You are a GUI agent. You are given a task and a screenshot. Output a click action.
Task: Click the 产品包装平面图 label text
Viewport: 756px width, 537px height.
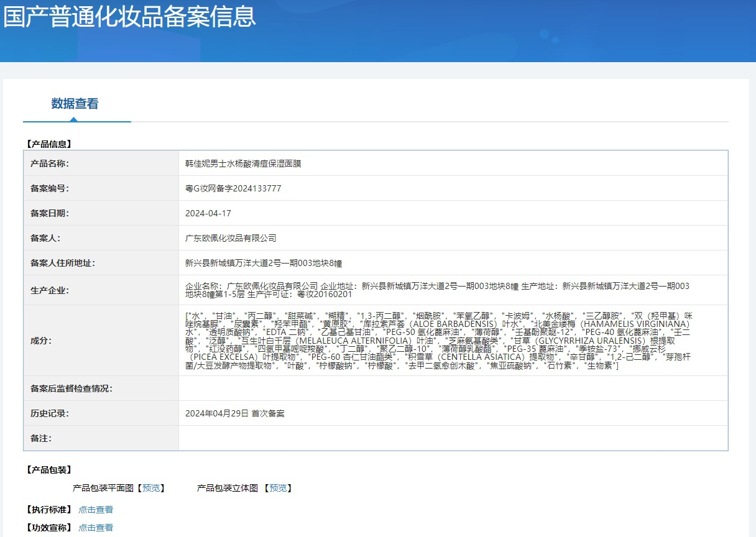103,488
